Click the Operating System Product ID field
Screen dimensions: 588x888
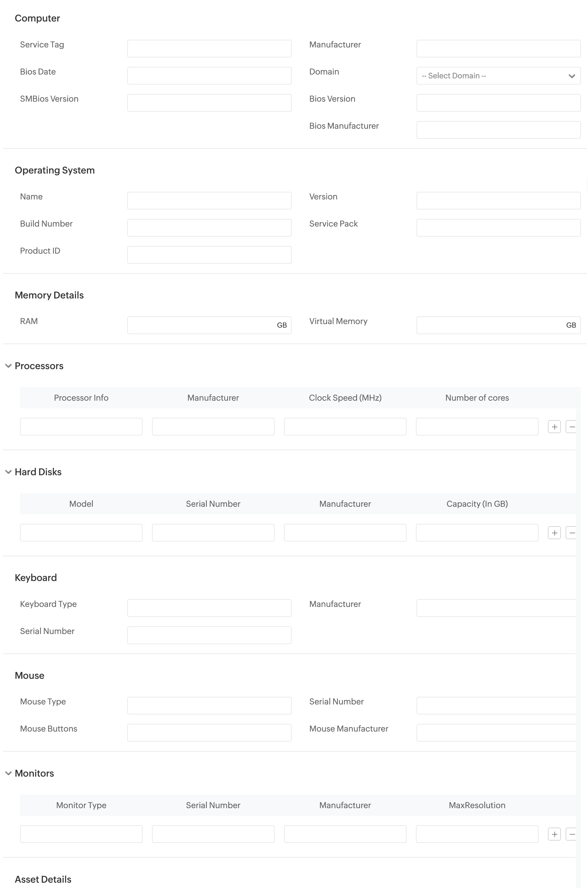(x=209, y=255)
